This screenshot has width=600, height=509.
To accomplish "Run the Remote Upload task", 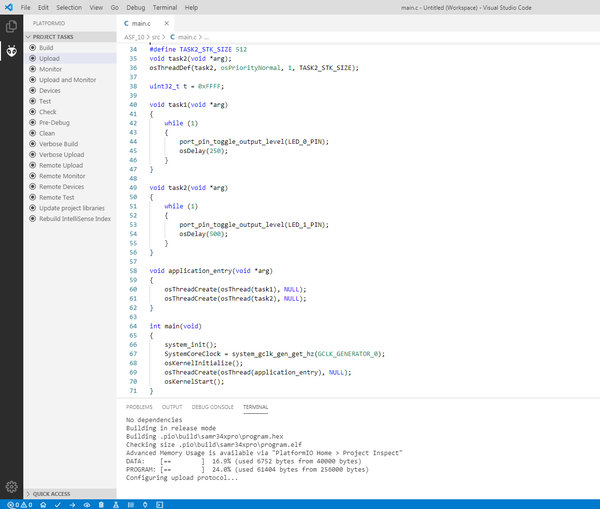I will pyautogui.click(x=70, y=165).
